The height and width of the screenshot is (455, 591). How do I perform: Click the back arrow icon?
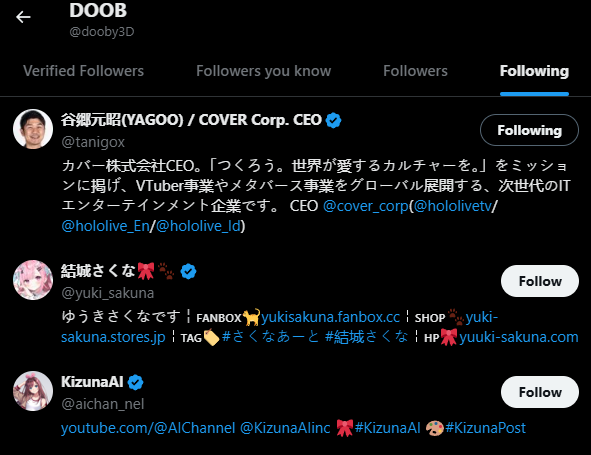coord(23,17)
